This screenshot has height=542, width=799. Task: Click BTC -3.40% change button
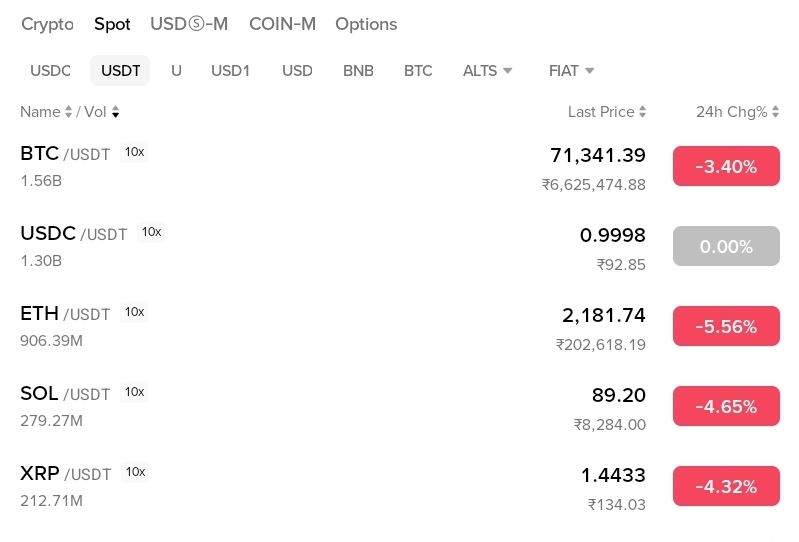(x=726, y=166)
